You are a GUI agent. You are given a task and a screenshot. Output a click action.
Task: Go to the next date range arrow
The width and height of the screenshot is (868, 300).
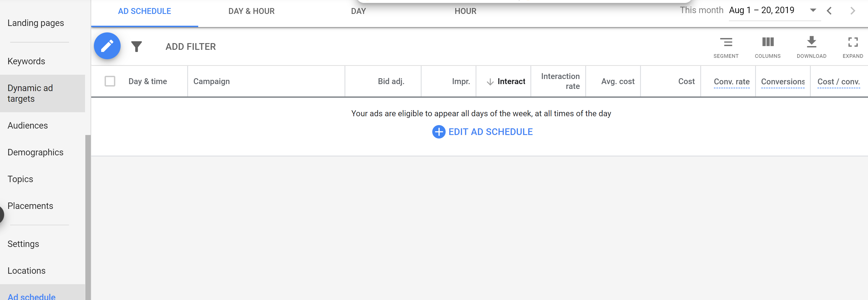click(x=852, y=11)
